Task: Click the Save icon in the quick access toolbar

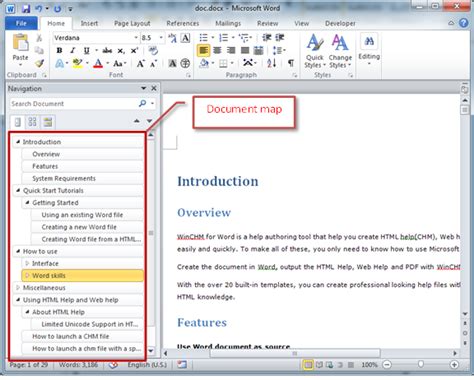Action: (26, 9)
